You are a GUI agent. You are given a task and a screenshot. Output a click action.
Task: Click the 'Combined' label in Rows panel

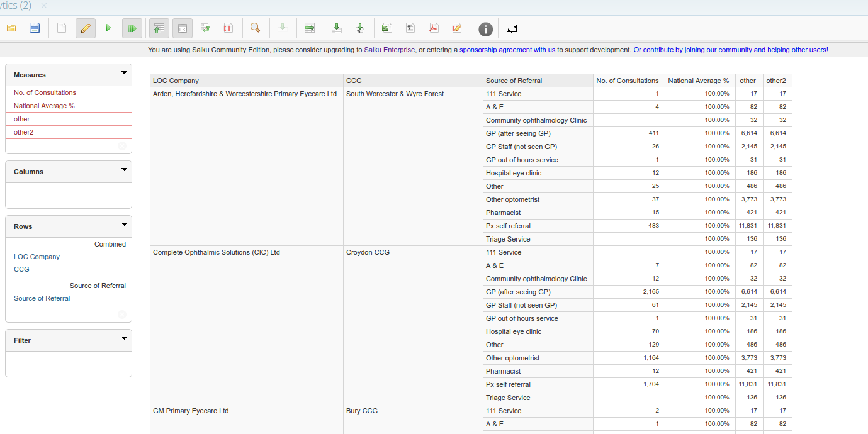point(110,244)
